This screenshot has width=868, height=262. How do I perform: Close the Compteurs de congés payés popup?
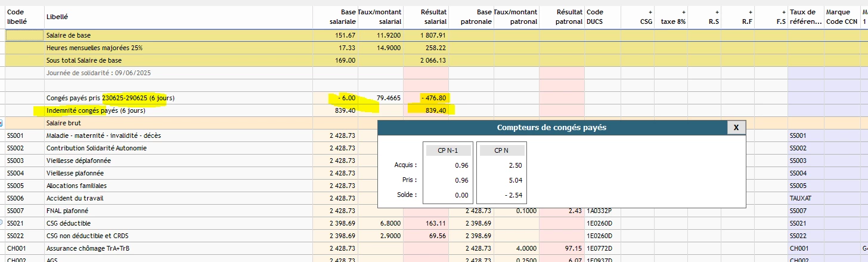click(736, 127)
